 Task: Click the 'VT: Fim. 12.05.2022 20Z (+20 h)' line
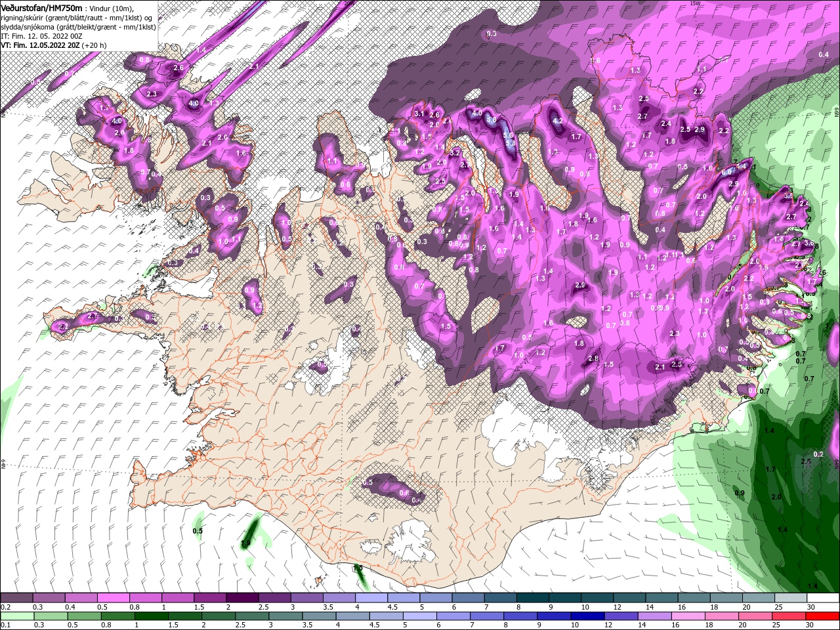54,45
